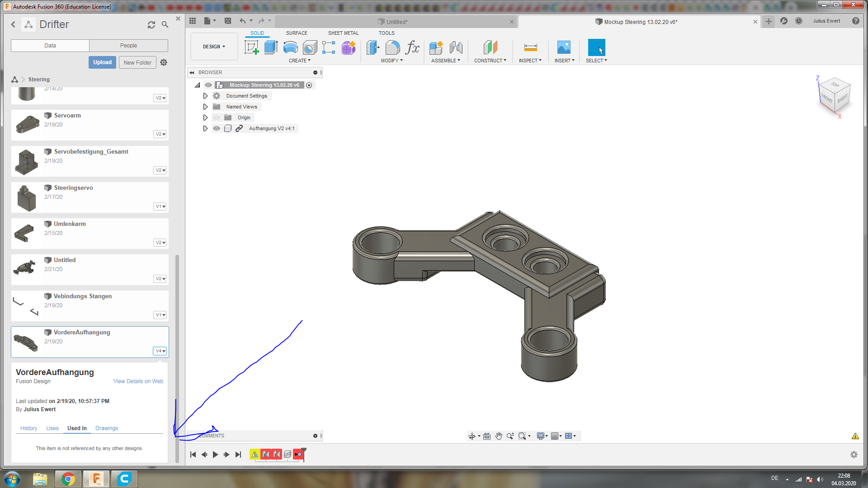Play the design timeline
Image resolution: width=868 pixels, height=488 pixels.
(x=215, y=455)
